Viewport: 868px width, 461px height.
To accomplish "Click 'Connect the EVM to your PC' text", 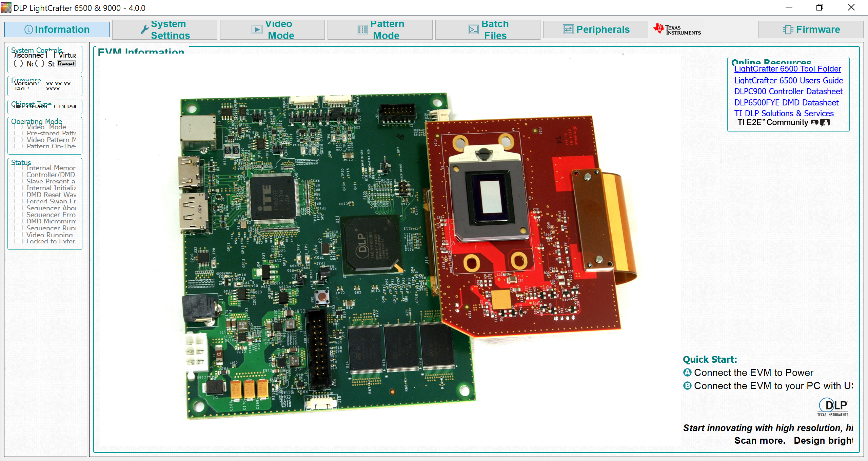I will point(773,386).
